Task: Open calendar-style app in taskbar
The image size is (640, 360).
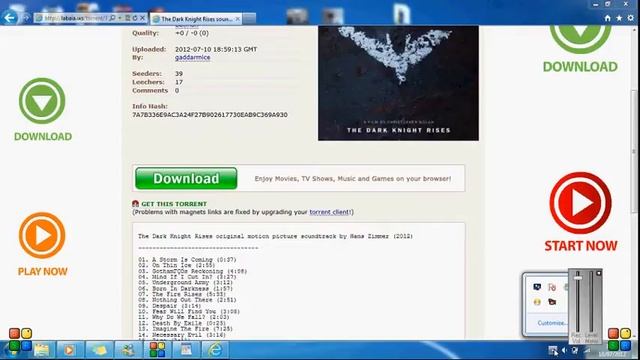Action: (x=186, y=350)
